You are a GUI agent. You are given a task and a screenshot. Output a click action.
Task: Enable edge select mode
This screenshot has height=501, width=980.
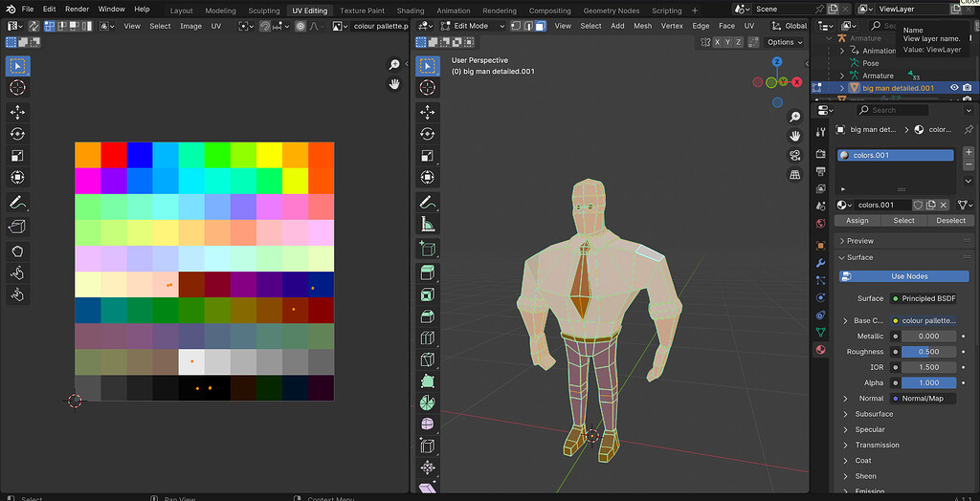528,26
